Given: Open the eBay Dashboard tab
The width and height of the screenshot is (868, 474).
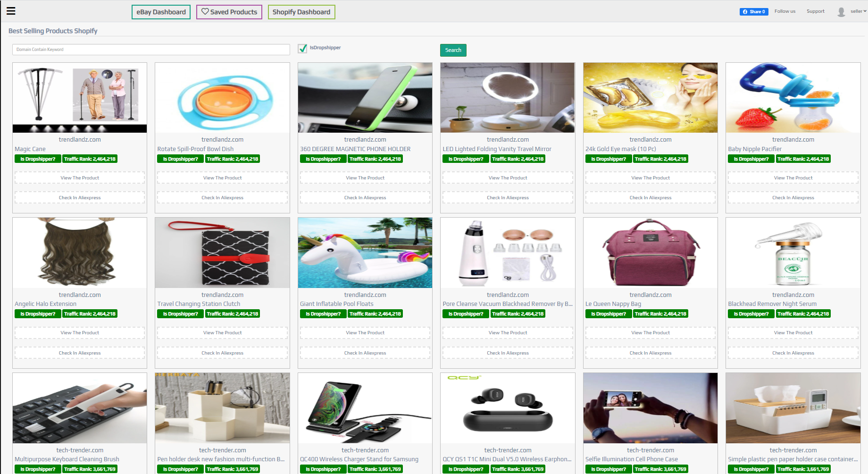Looking at the screenshot, I should click(x=161, y=12).
